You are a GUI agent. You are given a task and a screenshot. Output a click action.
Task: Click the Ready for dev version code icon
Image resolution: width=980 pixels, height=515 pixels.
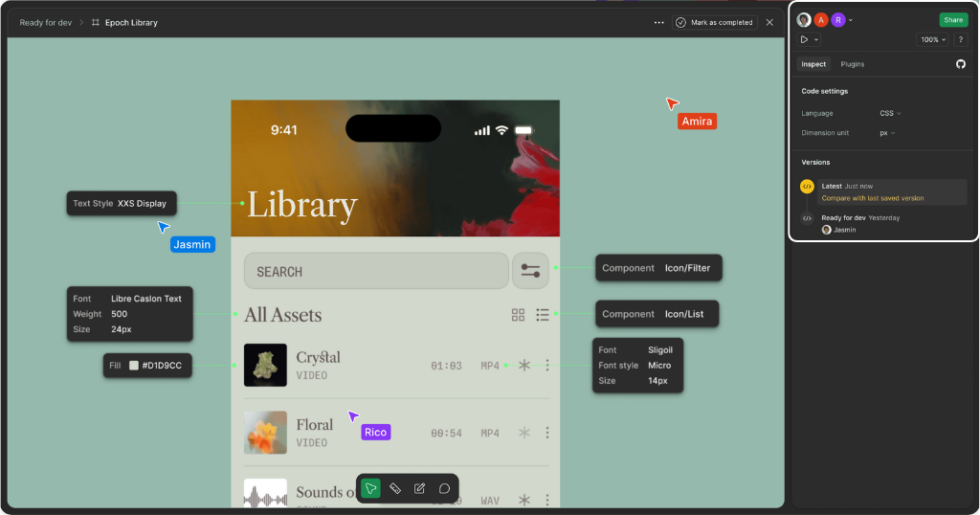coord(807,218)
